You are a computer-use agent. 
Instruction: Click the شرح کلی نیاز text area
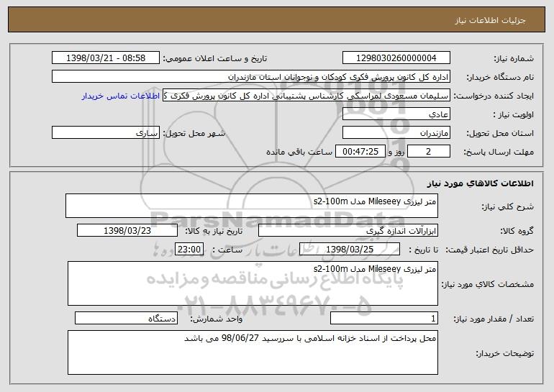point(252,206)
